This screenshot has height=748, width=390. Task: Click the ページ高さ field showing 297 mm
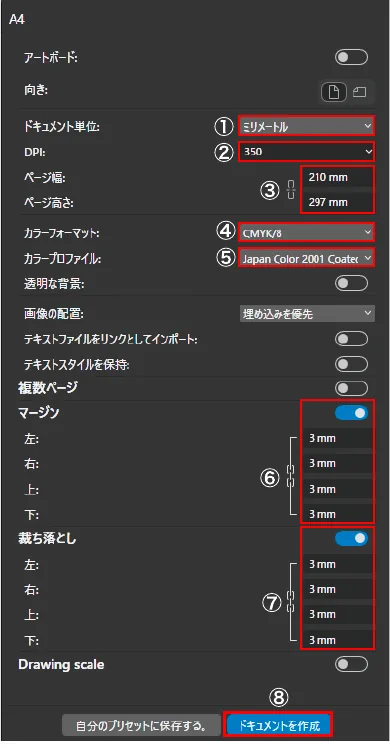[338, 202]
